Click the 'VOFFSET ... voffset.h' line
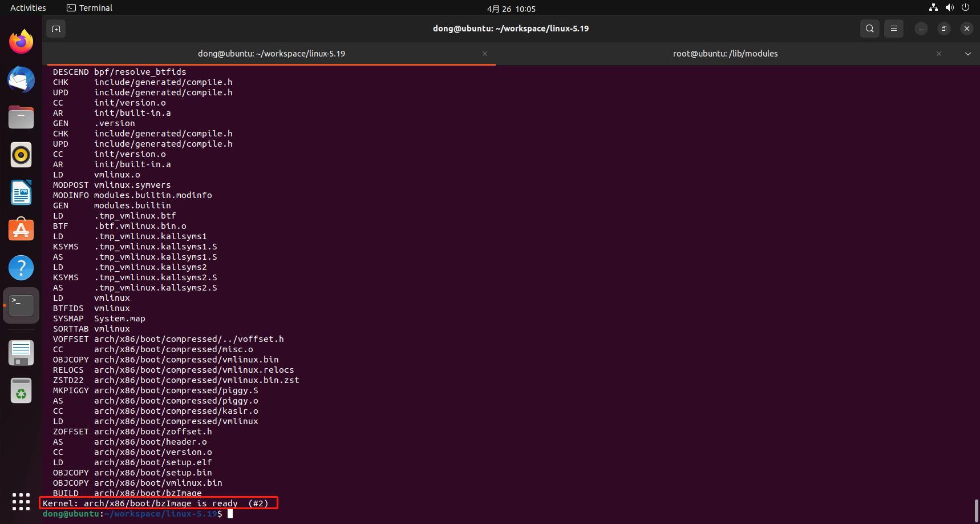 click(x=168, y=339)
